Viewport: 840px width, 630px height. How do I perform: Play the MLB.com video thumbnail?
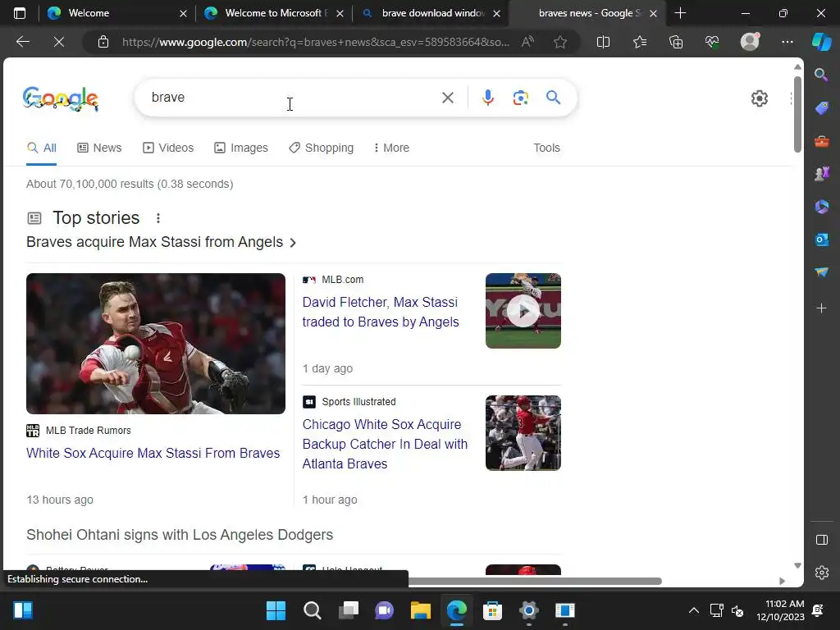click(x=523, y=311)
